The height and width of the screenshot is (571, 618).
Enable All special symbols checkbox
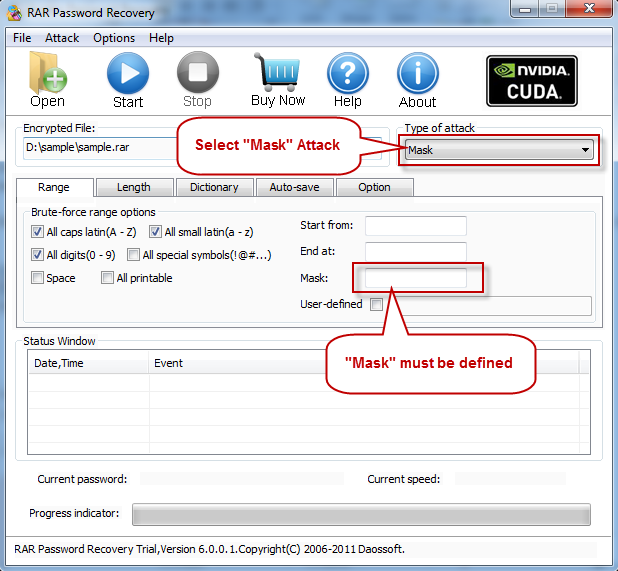coord(133,255)
